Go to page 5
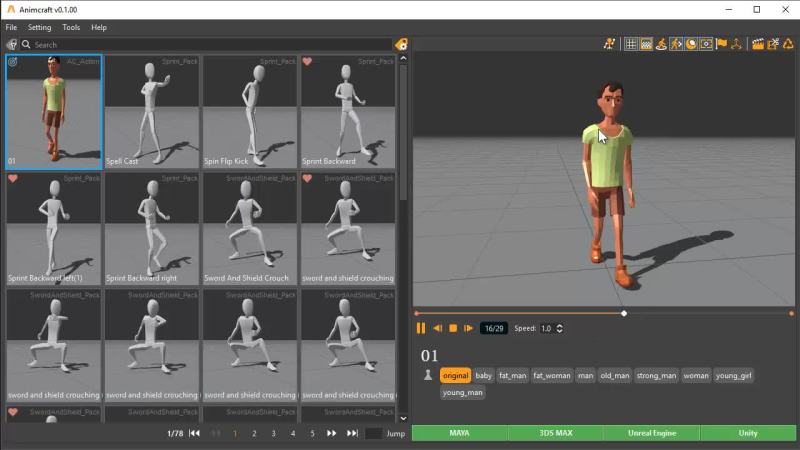Image resolution: width=800 pixels, height=450 pixels. 312,433
